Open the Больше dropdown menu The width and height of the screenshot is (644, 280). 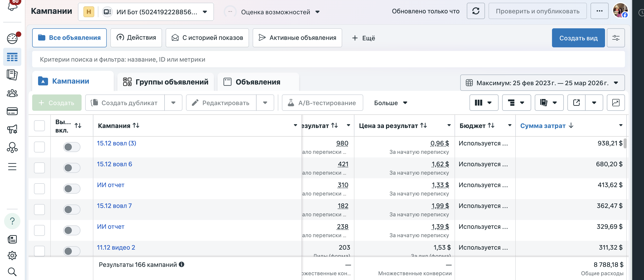pyautogui.click(x=390, y=103)
